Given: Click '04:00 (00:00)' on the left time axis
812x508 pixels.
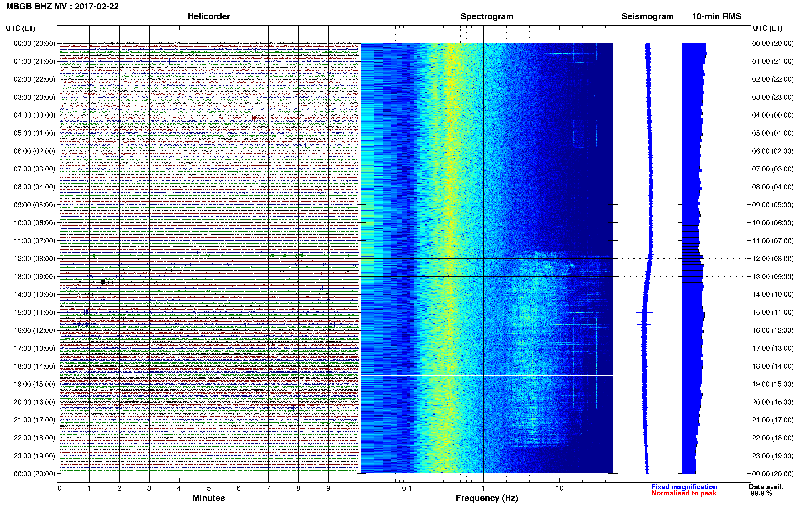Looking at the screenshot, I should (34, 115).
